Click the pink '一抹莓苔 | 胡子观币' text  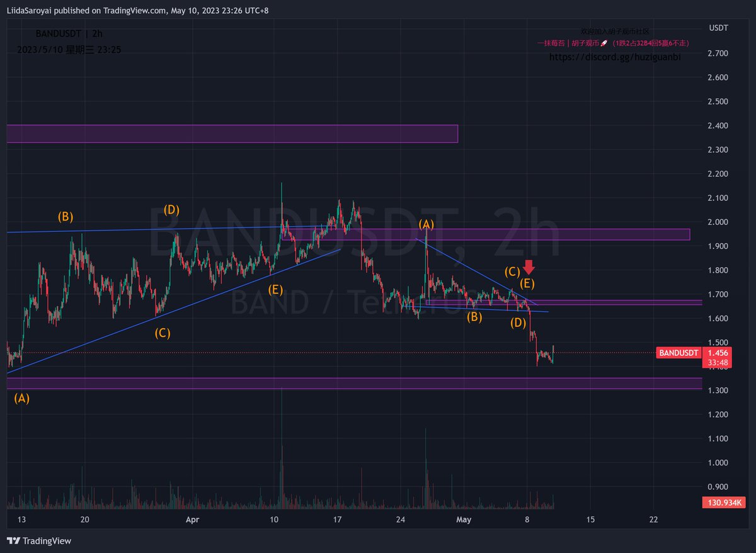pos(566,43)
